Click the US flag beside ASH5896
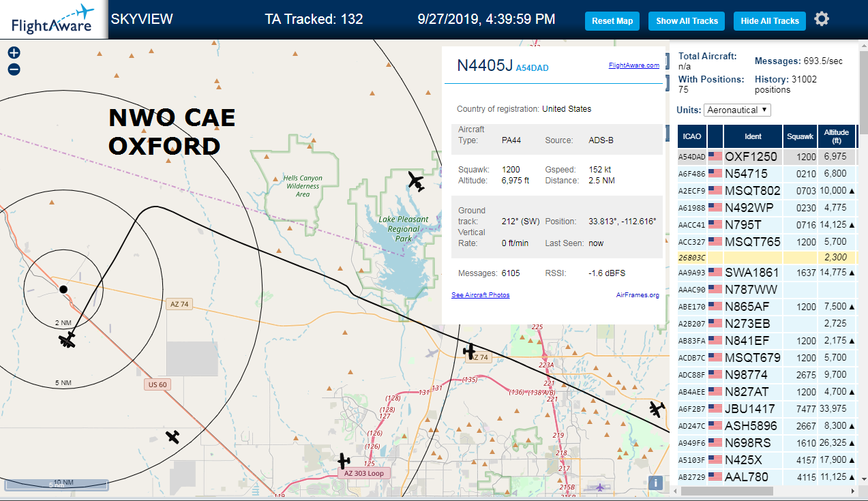Viewport: 868px width, 501px height. pos(715,425)
